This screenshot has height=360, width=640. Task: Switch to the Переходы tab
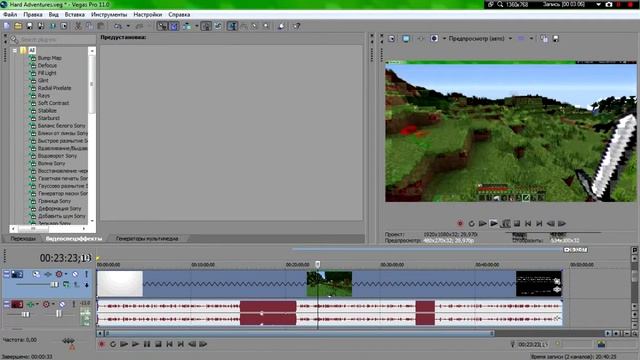click(23, 238)
